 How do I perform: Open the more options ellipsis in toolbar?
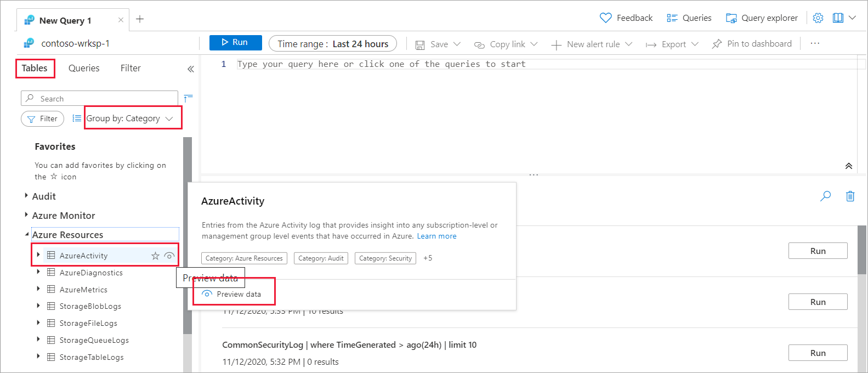815,43
